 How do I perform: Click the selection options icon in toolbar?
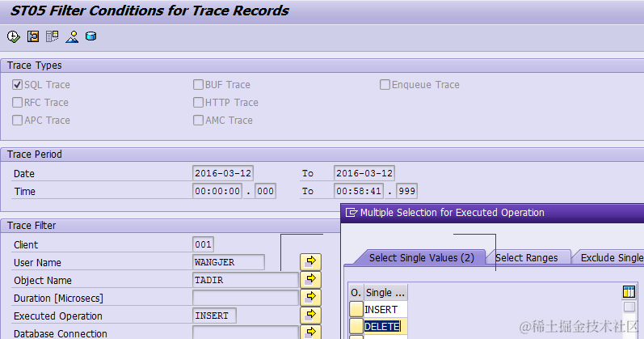click(53, 36)
